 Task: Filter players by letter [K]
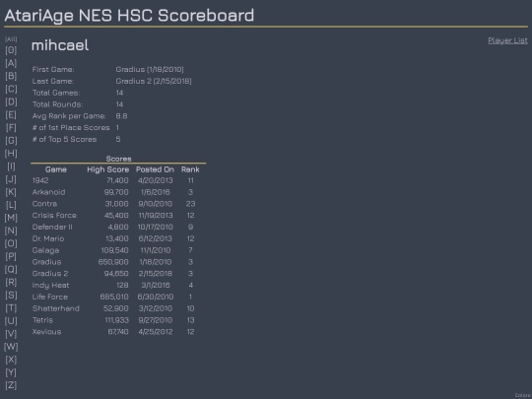pyautogui.click(x=11, y=192)
